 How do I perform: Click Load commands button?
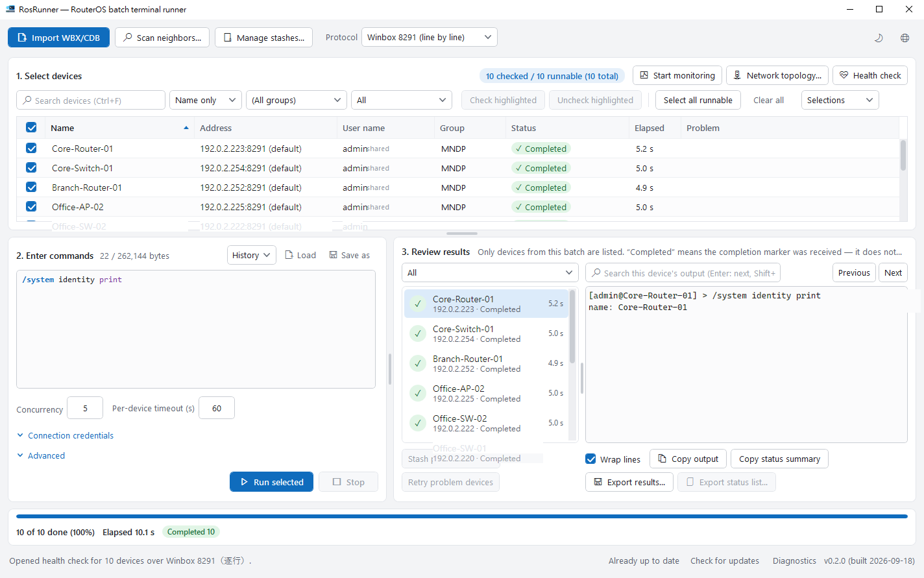click(x=300, y=255)
